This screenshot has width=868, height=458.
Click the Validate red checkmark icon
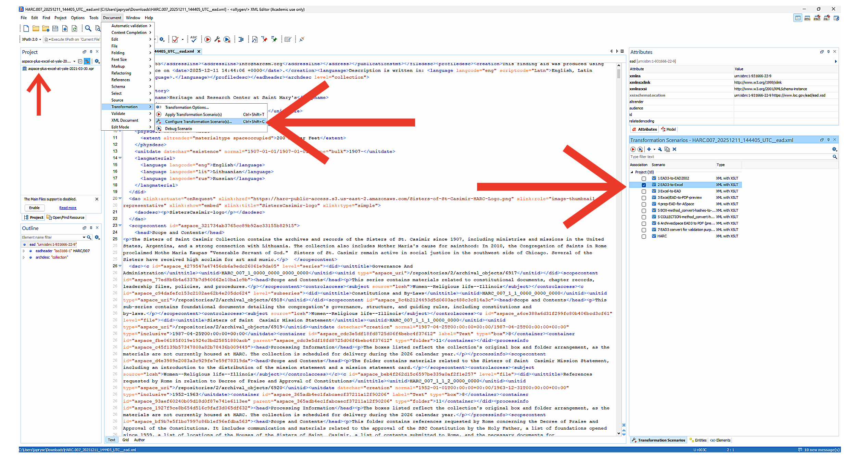pyautogui.click(x=175, y=39)
